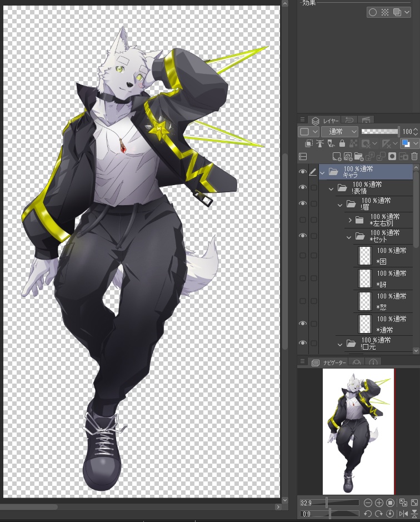
Task: Set as reference layer lighthouse icon
Action: 320,143
